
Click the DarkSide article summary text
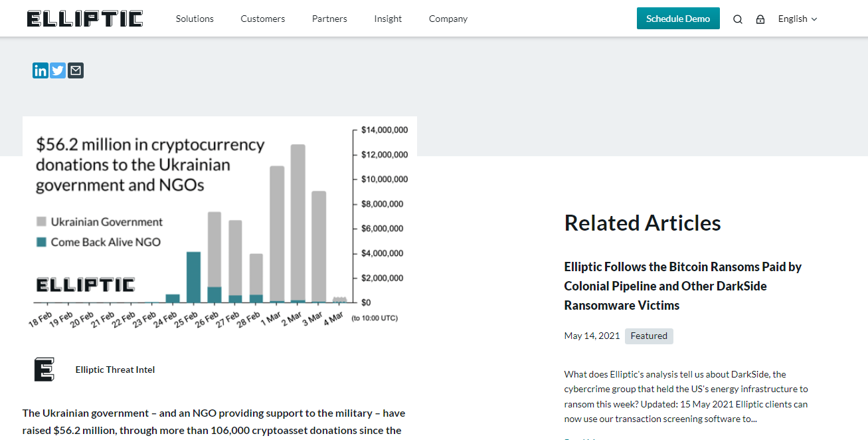coord(686,397)
